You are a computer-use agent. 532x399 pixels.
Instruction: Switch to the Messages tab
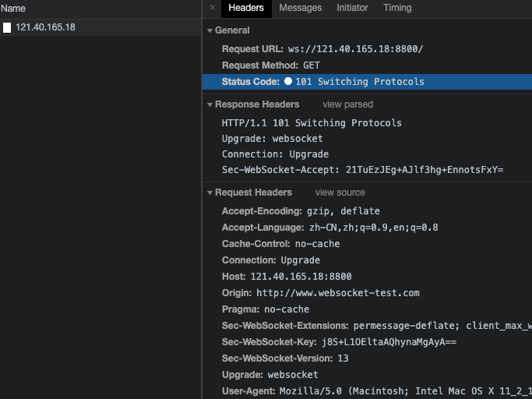[x=300, y=8]
